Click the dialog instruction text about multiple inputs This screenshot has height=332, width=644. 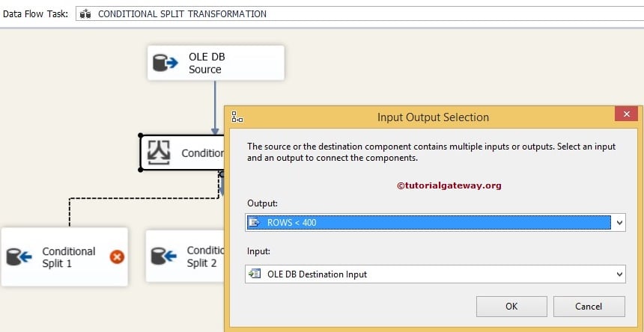coord(431,152)
